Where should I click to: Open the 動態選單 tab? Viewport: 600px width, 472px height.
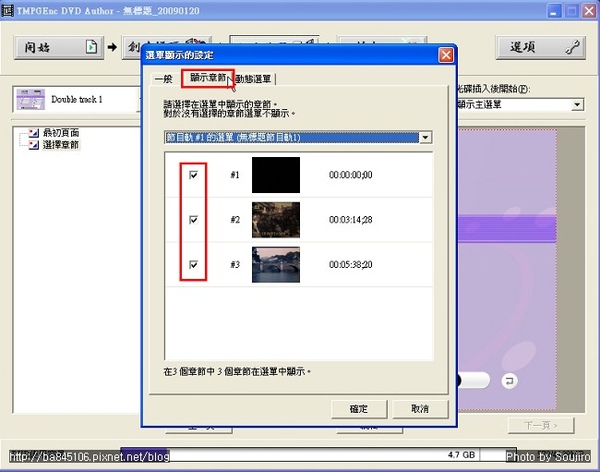[253, 79]
